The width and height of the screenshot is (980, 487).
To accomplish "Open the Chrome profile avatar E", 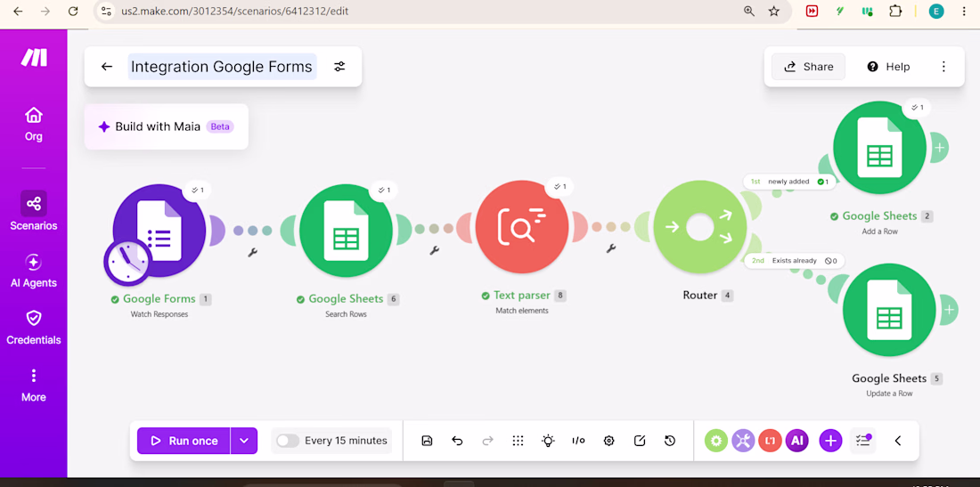I will tap(936, 11).
